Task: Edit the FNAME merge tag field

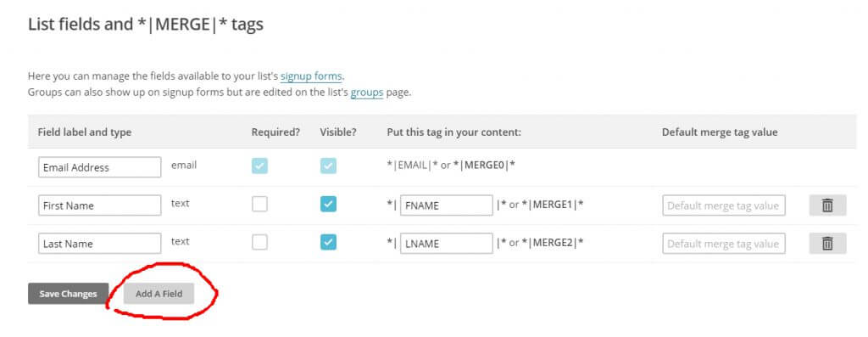Action: pyautogui.click(x=446, y=205)
